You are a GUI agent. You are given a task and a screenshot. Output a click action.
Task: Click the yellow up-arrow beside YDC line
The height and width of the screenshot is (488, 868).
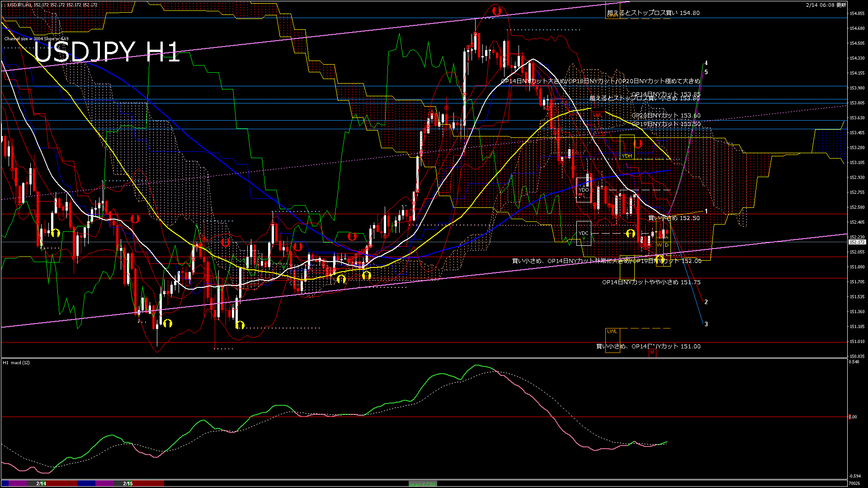click(x=630, y=234)
